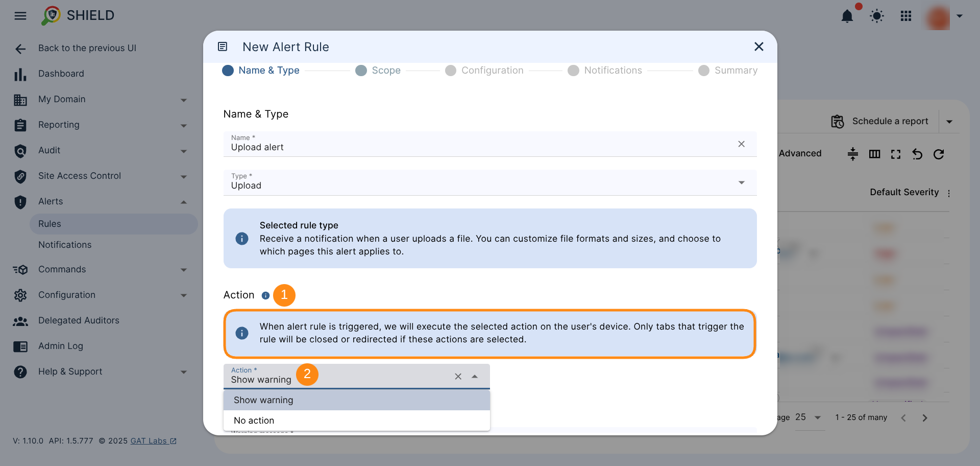Open the Type dropdown
The width and height of the screenshot is (980, 466).
coord(490,182)
